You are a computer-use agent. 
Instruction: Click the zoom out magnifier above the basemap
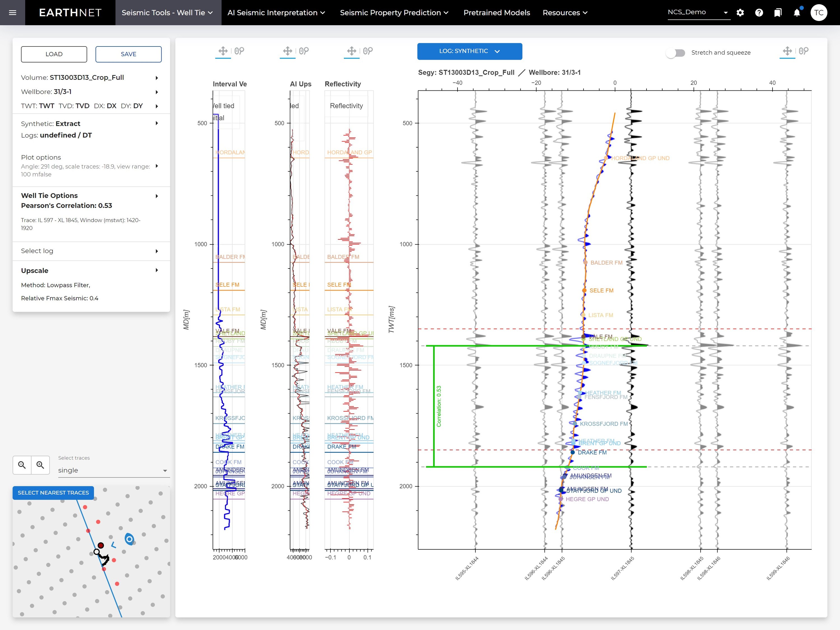[x=22, y=465]
